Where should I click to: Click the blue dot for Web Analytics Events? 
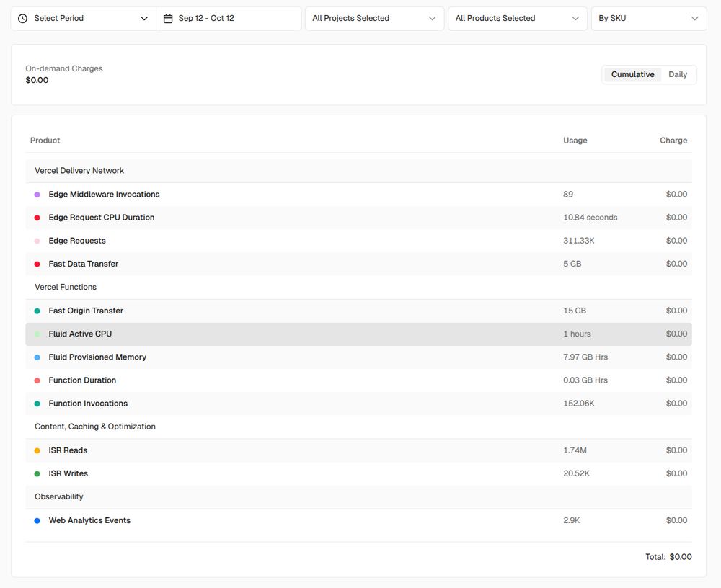point(37,520)
